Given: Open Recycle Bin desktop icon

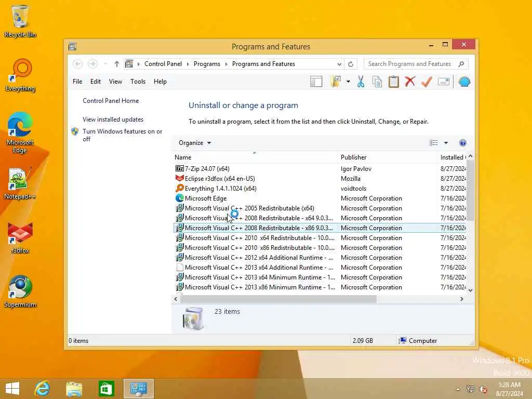Looking at the screenshot, I should pyautogui.click(x=20, y=21).
